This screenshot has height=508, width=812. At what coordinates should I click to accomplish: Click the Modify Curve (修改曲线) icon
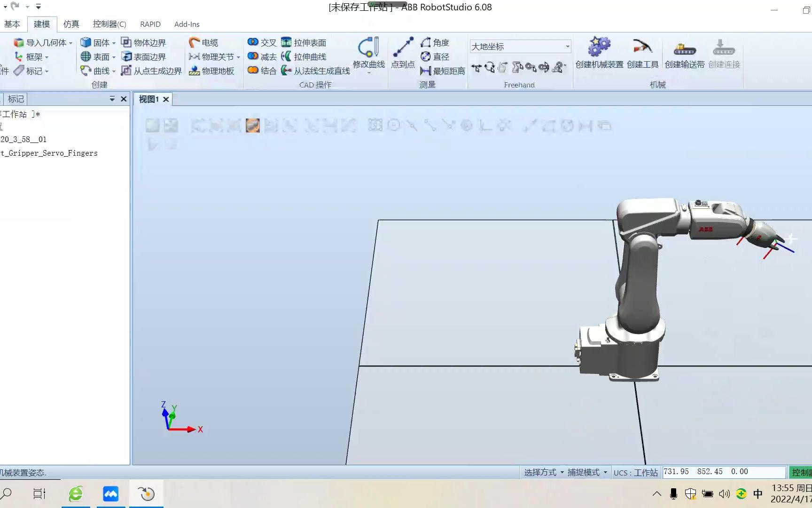(x=368, y=47)
